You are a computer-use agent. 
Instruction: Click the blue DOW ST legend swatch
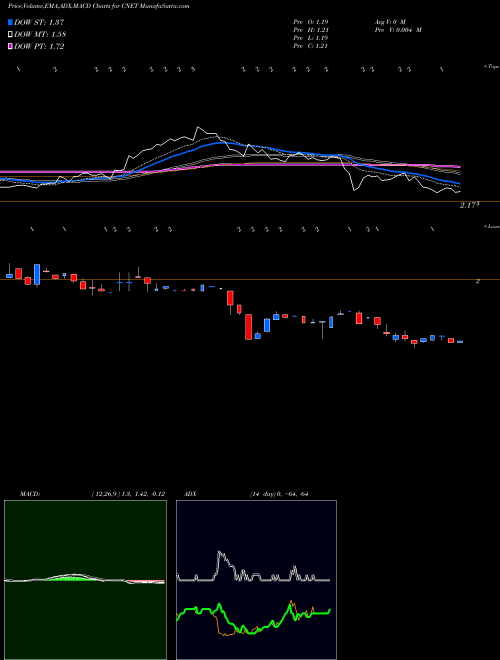pyautogui.click(x=10, y=22)
